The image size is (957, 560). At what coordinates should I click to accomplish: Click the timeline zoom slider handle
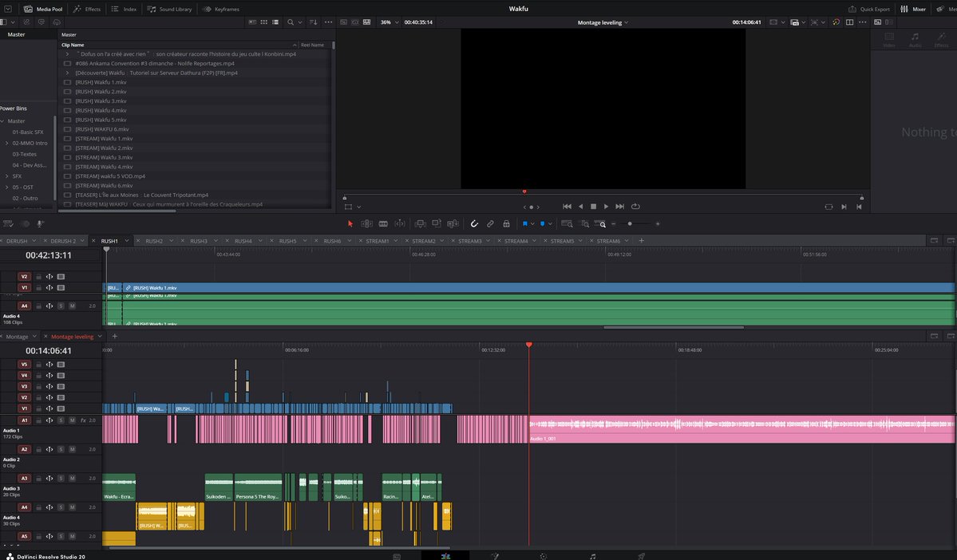click(630, 224)
